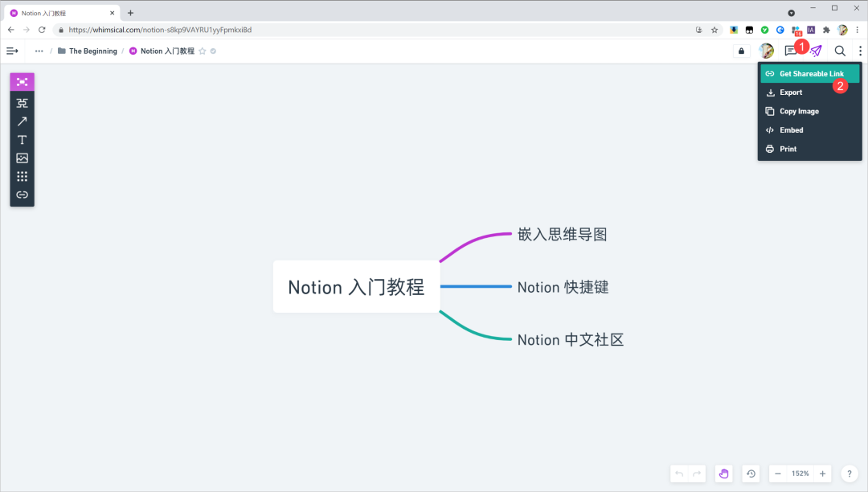Open the tab search dropdown arrow
Image resolution: width=868 pixels, height=492 pixels.
pos(791,13)
